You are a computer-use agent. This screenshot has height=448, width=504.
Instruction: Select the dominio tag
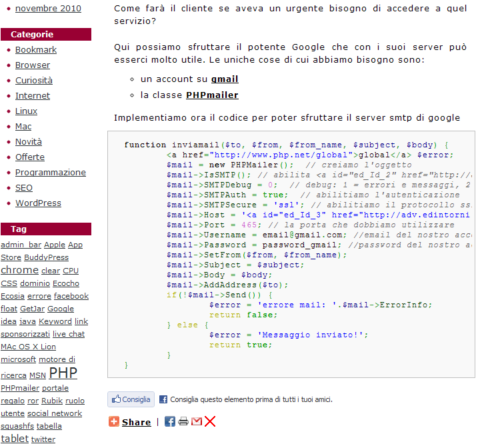35,283
